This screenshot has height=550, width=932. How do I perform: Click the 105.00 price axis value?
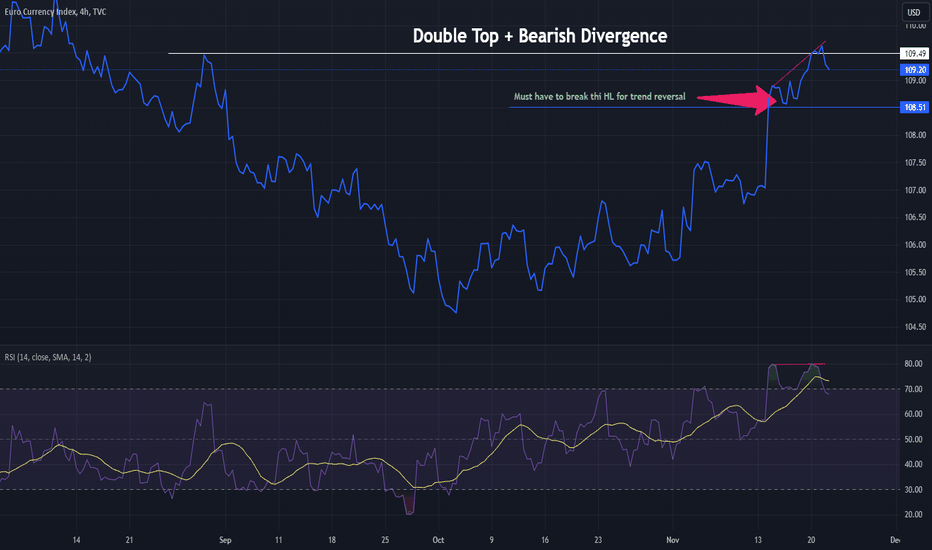pyautogui.click(x=915, y=299)
